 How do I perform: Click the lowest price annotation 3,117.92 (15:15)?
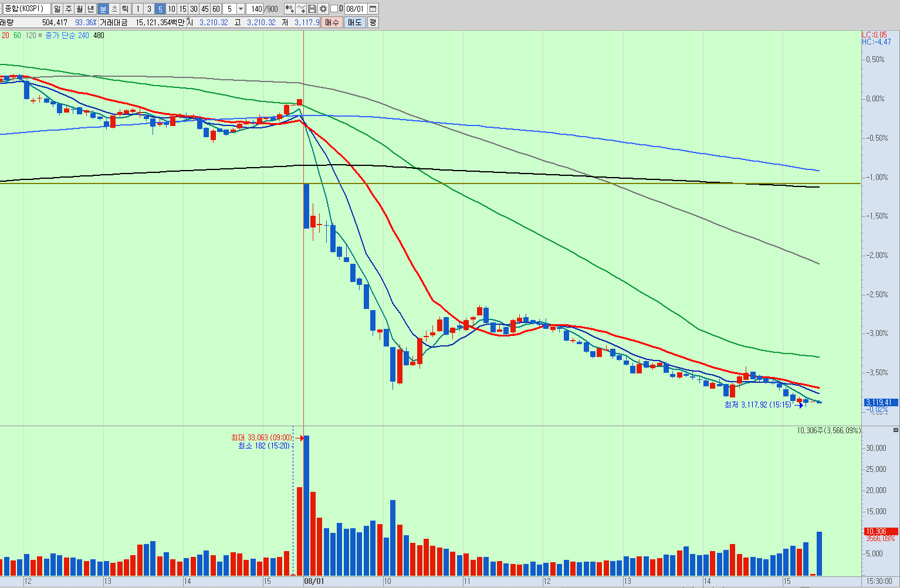point(757,405)
